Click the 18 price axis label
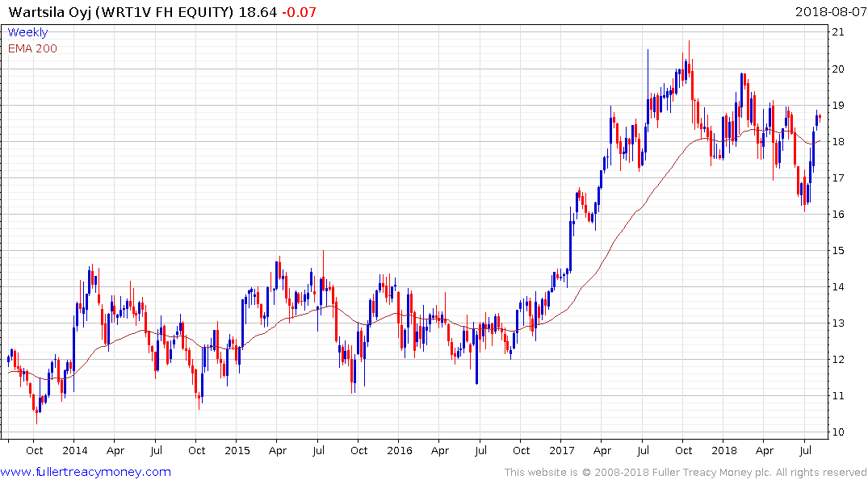 pos(838,142)
